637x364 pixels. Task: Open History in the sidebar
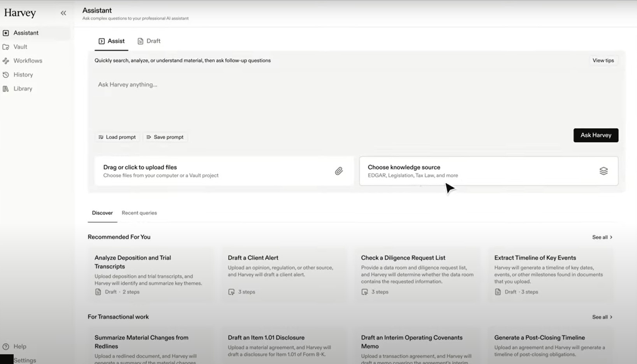(x=35, y=75)
